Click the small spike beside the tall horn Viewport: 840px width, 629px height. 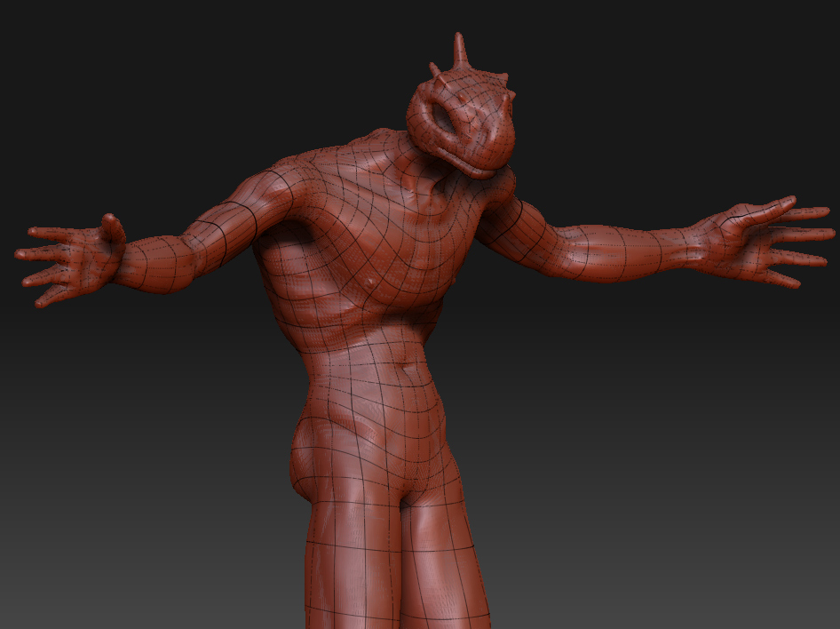(435, 69)
